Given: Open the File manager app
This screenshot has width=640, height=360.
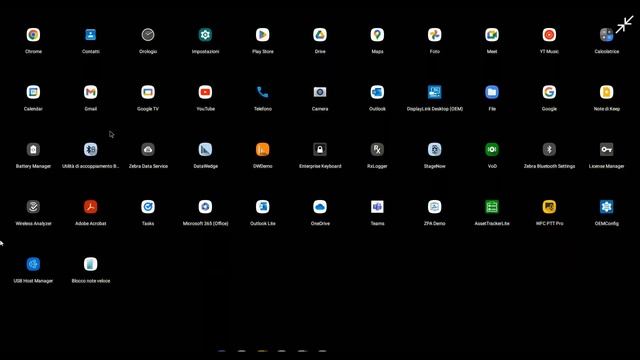Looking at the screenshot, I should (492, 92).
